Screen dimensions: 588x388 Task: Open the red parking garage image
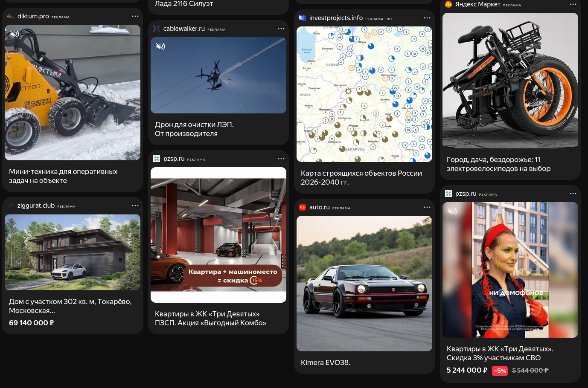point(218,235)
